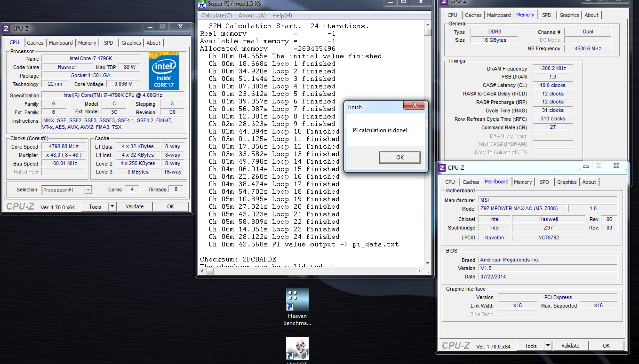639x364 pixels.
Task: Click Command Rate value 2T
Action: click(552, 127)
